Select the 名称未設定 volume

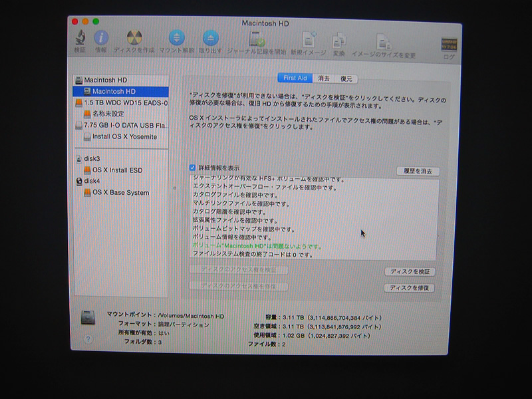121,114
